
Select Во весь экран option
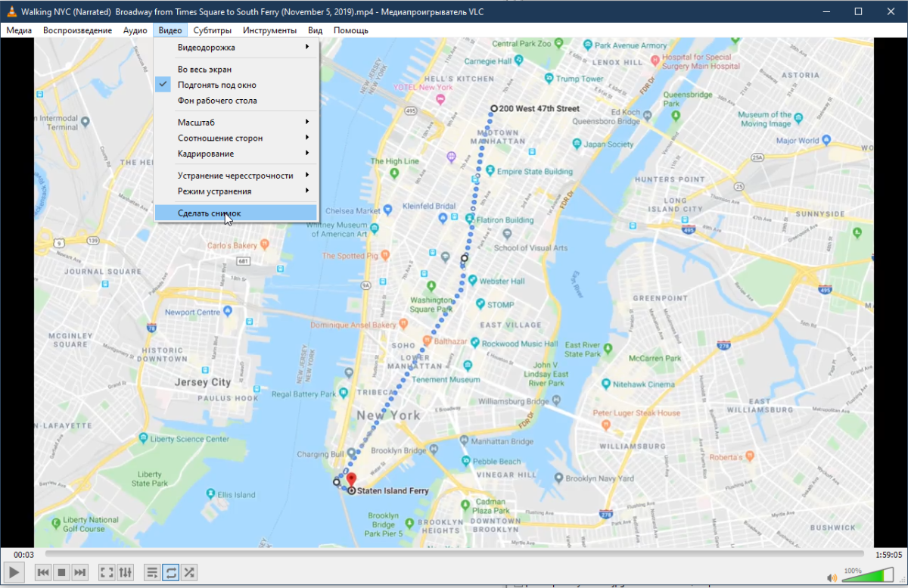click(236, 69)
